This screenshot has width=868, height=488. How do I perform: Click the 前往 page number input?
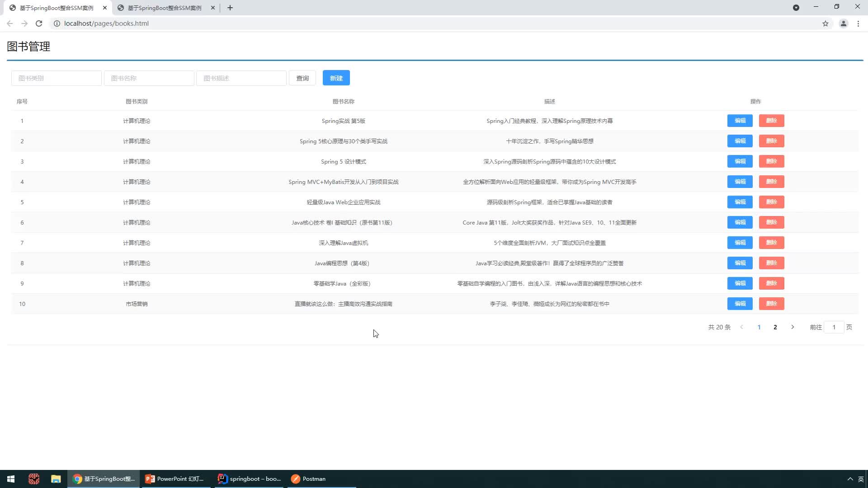click(834, 327)
